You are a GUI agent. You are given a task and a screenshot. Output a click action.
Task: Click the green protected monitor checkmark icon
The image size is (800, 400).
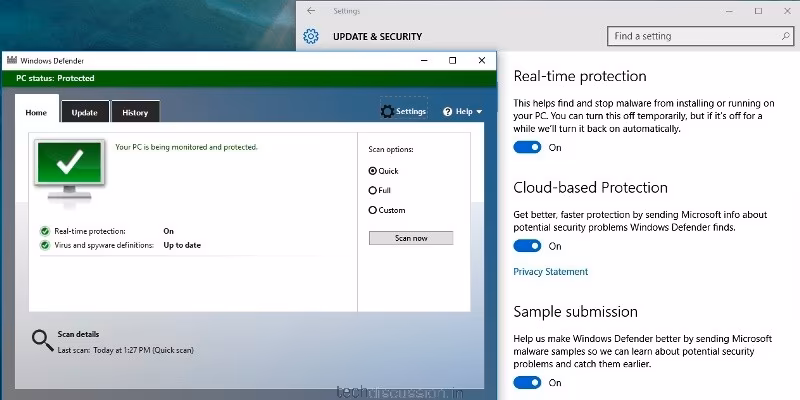coord(69,165)
